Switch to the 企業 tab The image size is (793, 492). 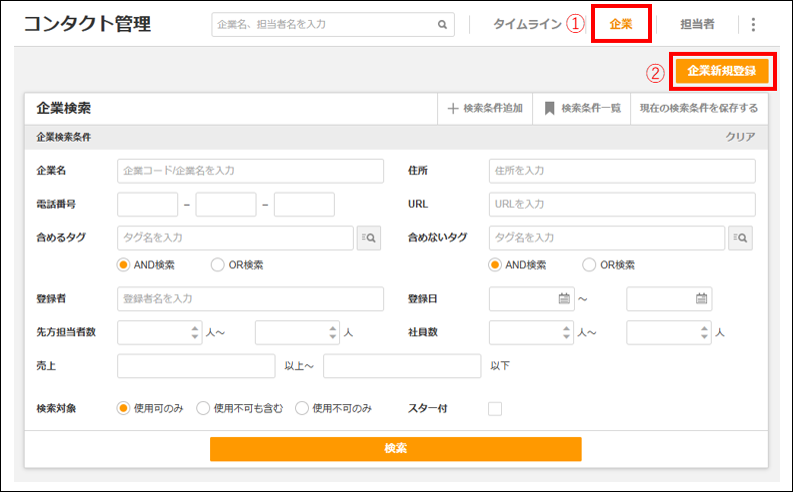pos(621,24)
